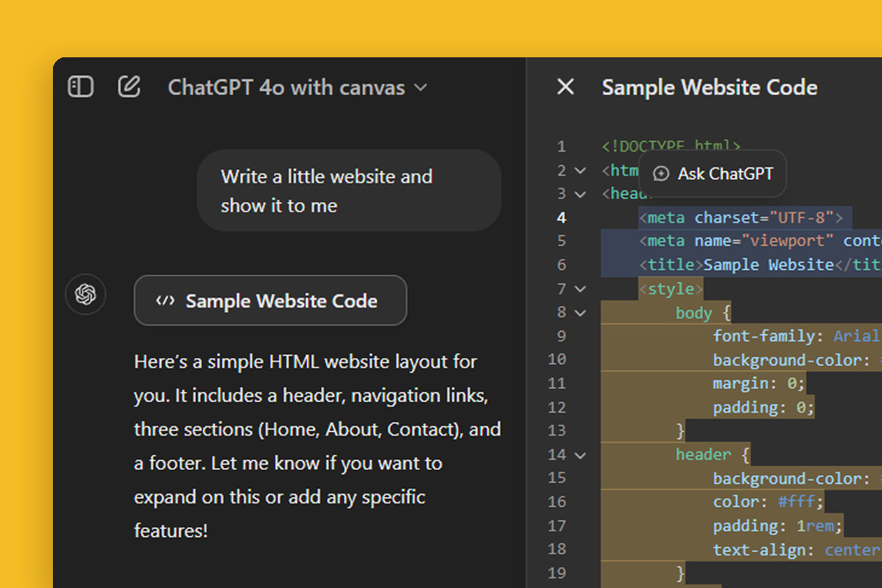Click the padding: 0; code line
The image size is (882, 588).
click(763, 407)
